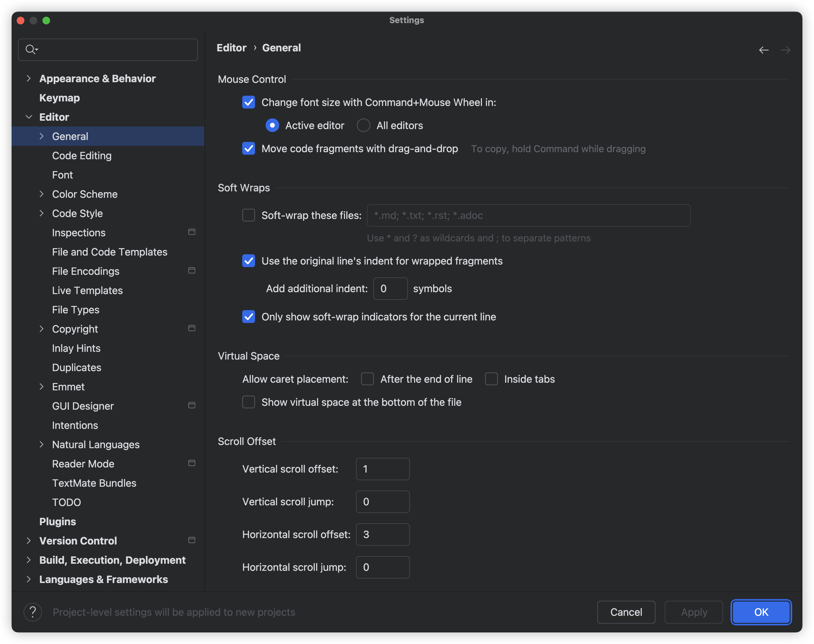Viewport: 814px width, 644px height.
Task: Click the Vertical scroll offset field
Action: 383,469
